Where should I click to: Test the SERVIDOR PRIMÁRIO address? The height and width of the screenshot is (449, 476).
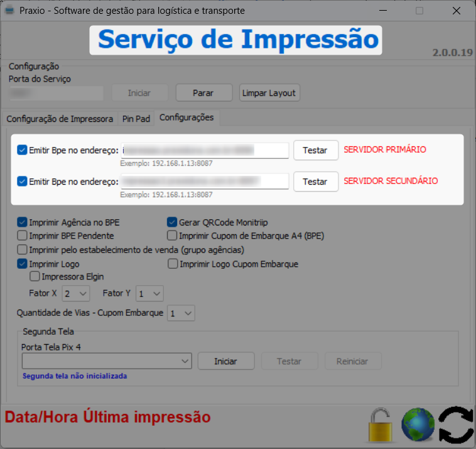tap(316, 150)
